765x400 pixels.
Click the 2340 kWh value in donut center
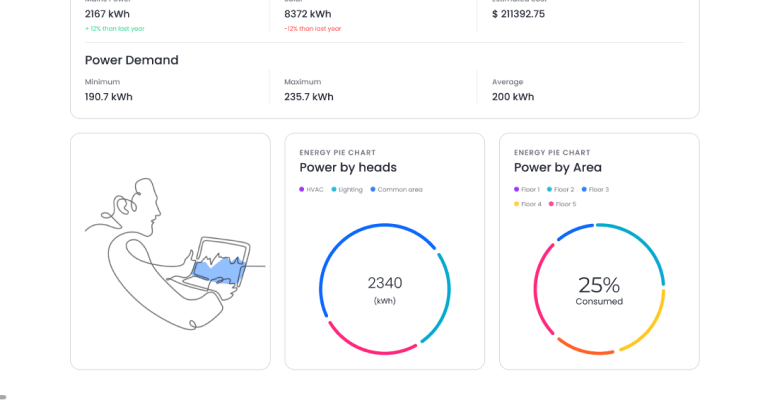pyautogui.click(x=385, y=284)
